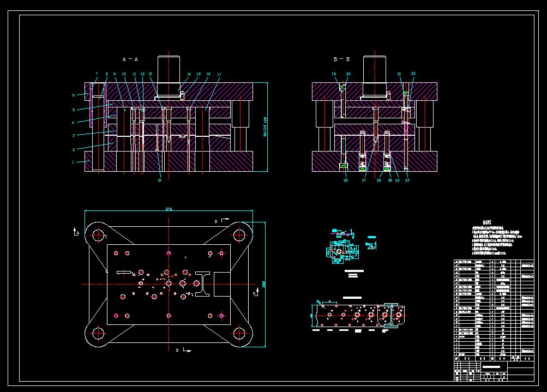Select the strip layout drawing with punched holes
The image size is (547, 392).
point(358,315)
